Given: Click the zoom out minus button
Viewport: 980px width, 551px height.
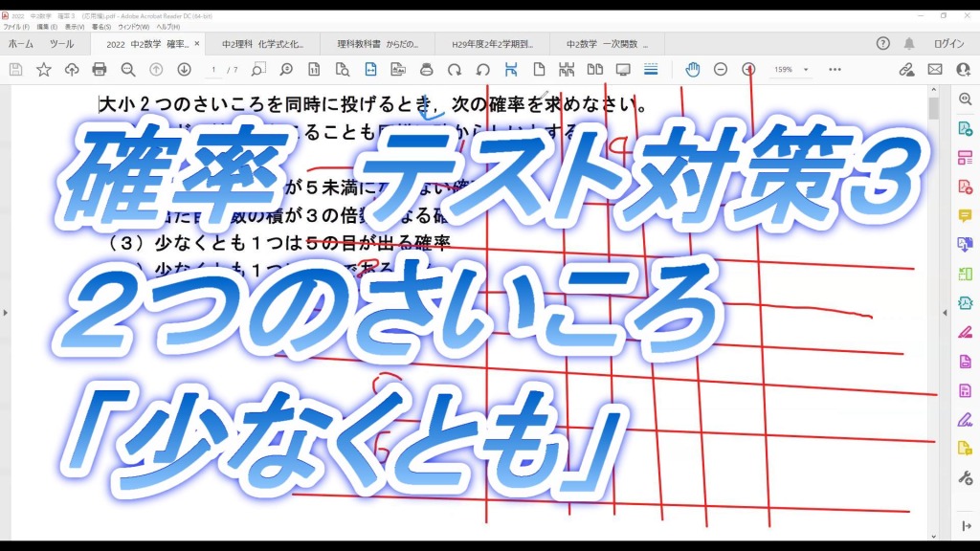Looking at the screenshot, I should tap(721, 70).
